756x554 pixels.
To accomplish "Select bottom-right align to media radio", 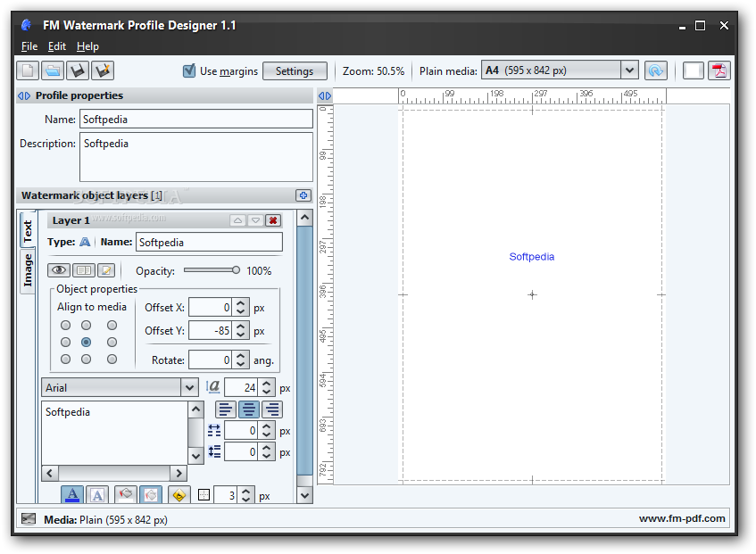I will (112, 360).
